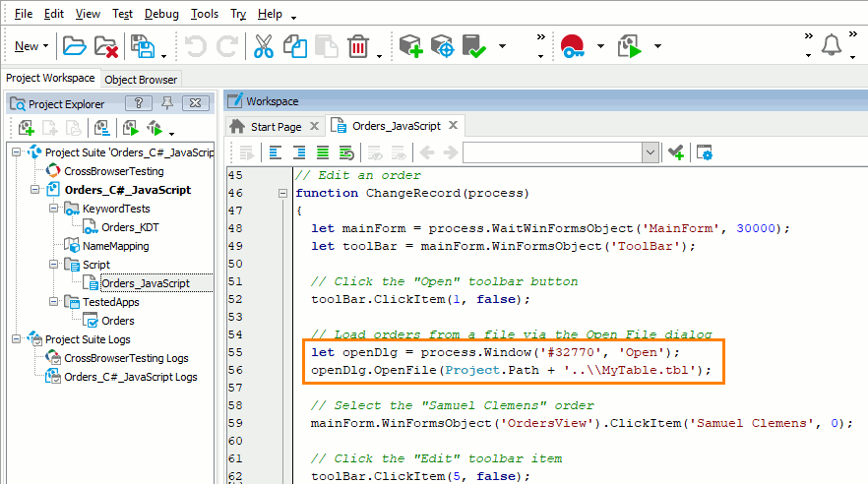Open the Try menu
Screen dimensions: 868x484
pyautogui.click(x=238, y=14)
